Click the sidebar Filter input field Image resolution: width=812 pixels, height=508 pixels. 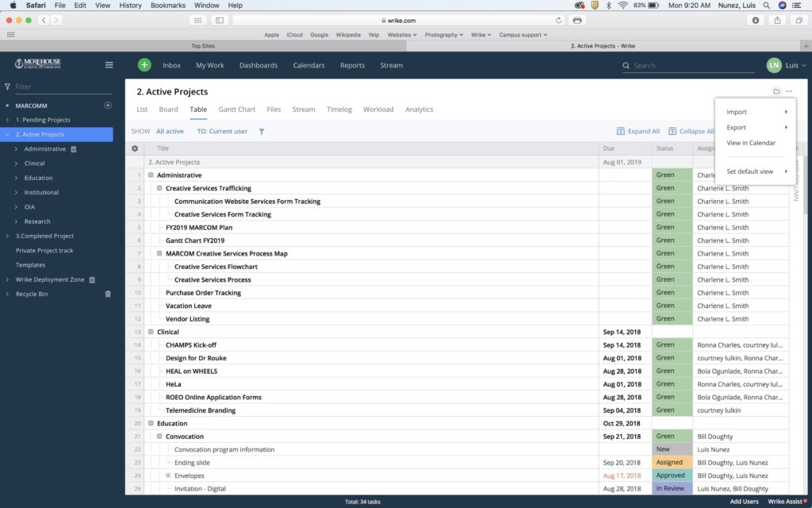[63, 87]
